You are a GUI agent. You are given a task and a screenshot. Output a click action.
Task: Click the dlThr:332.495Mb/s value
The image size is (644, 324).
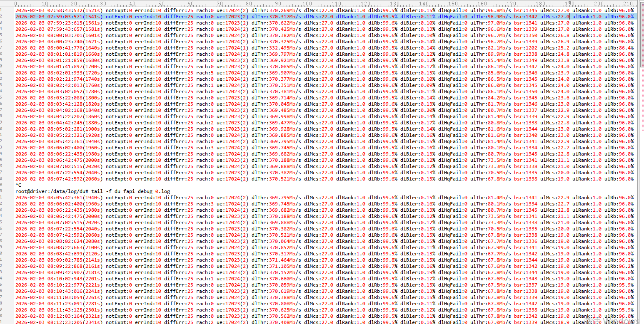click(x=276, y=48)
